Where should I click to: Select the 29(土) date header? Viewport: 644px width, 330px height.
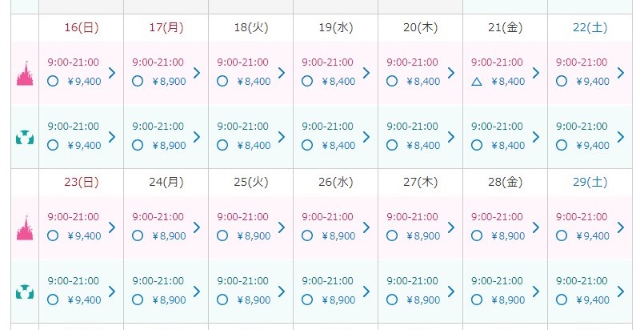pos(590,182)
